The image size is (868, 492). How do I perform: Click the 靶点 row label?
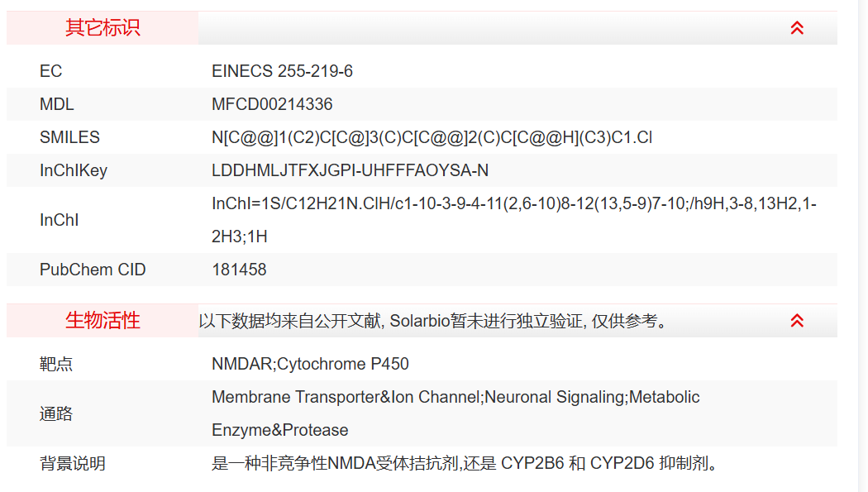click(x=56, y=365)
